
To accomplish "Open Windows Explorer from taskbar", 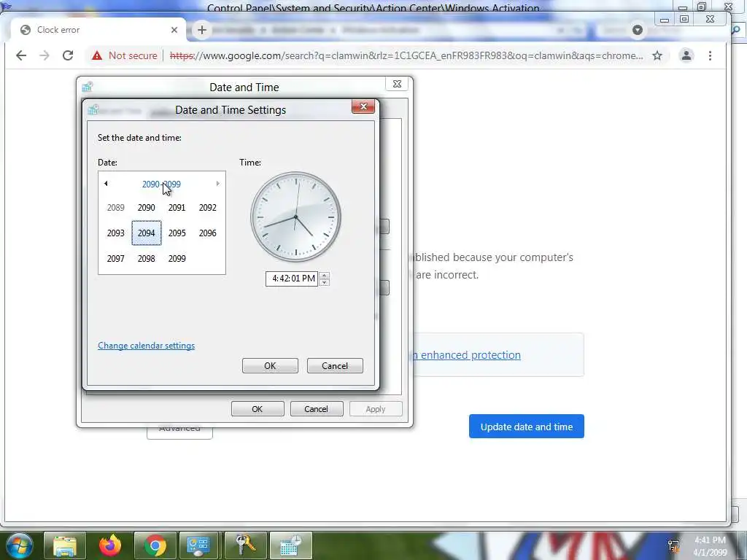I will click(x=65, y=545).
